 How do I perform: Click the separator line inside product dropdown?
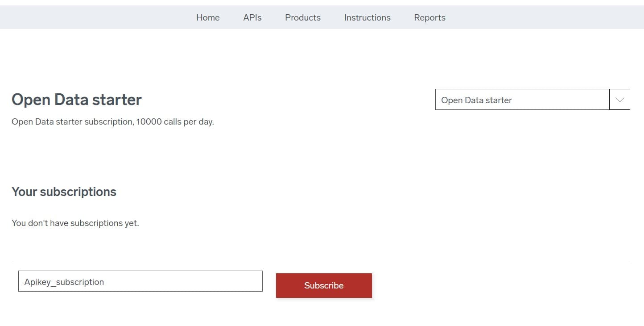click(x=609, y=100)
